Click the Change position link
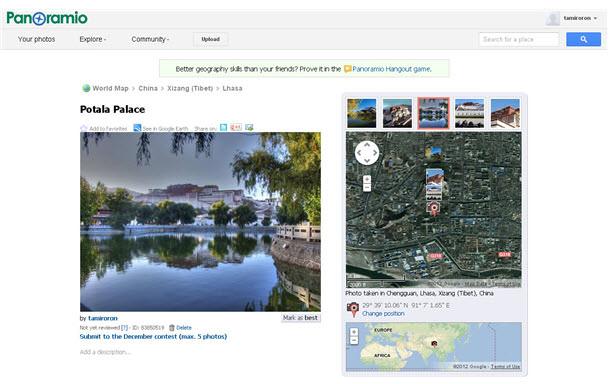Screen dimensions: 609x384 click(x=383, y=314)
